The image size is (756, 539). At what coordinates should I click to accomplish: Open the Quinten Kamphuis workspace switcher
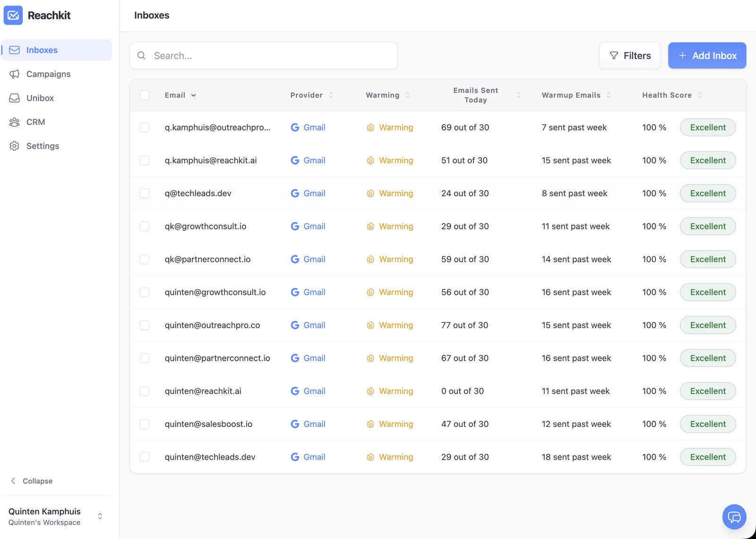[56, 516]
